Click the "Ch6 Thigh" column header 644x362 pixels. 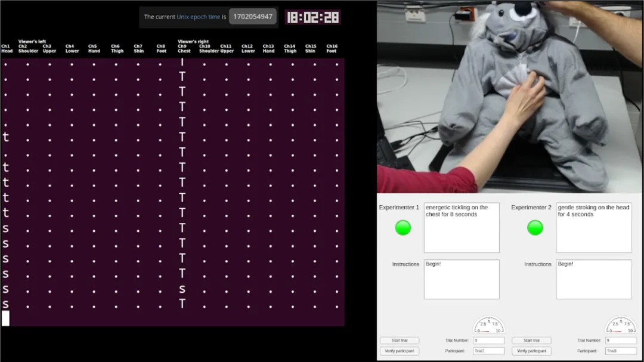tap(117, 48)
